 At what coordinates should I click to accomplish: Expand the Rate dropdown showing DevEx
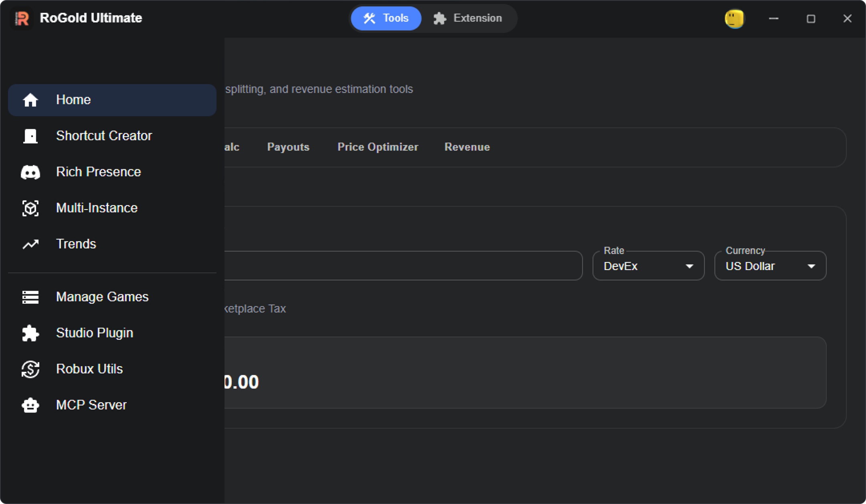point(648,266)
